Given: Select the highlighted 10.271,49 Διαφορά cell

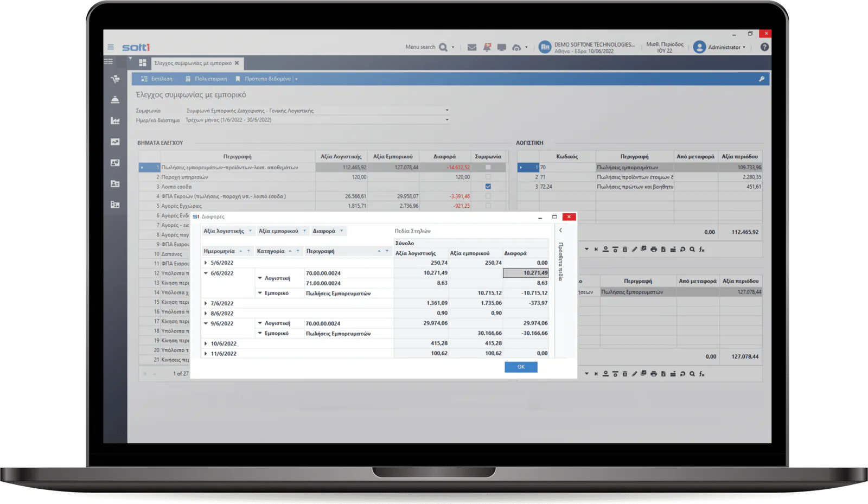Looking at the screenshot, I should coord(526,273).
